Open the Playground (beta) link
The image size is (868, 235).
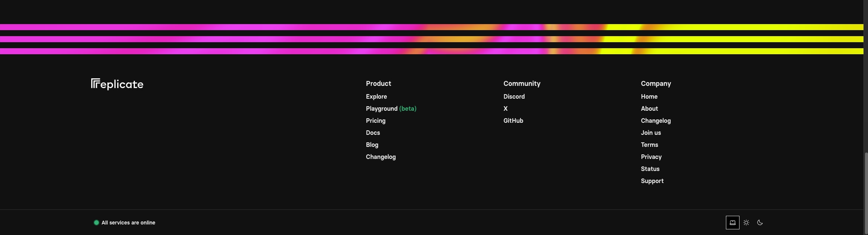(x=391, y=108)
